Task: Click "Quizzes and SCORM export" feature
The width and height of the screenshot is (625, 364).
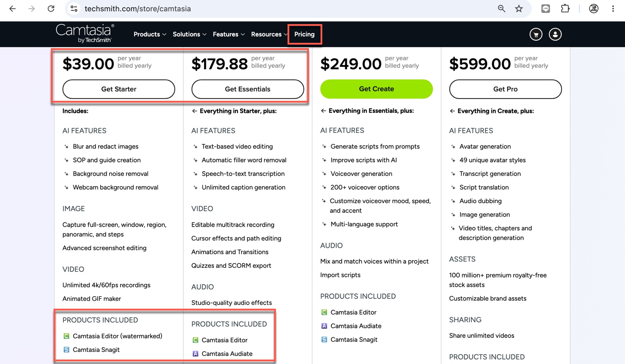Action: tap(231, 266)
